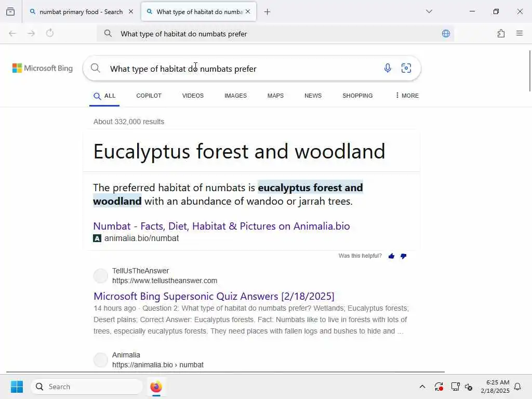The width and height of the screenshot is (532, 399).
Task: Click the Microsoft Bing logo
Action: pyautogui.click(x=43, y=68)
